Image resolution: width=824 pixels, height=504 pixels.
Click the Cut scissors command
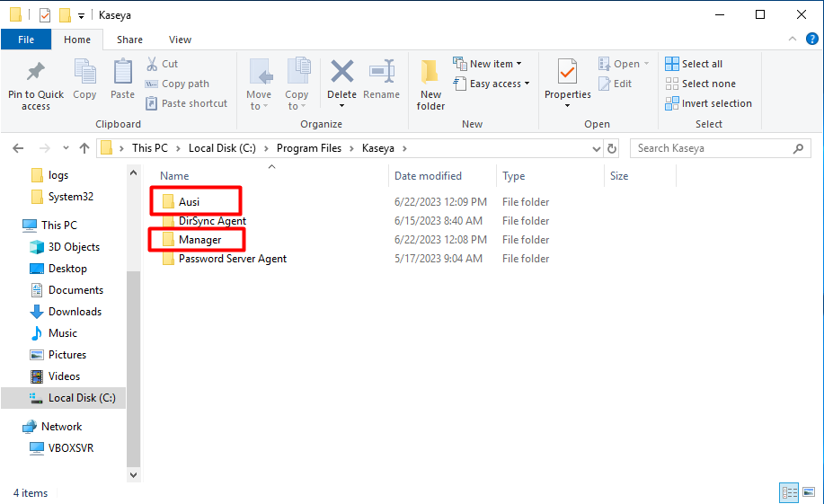163,64
